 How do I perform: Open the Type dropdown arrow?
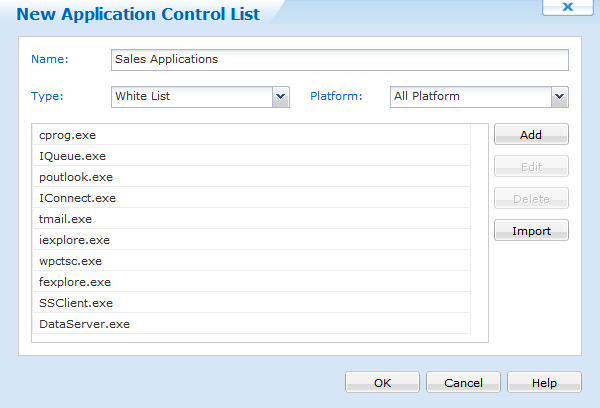point(280,97)
